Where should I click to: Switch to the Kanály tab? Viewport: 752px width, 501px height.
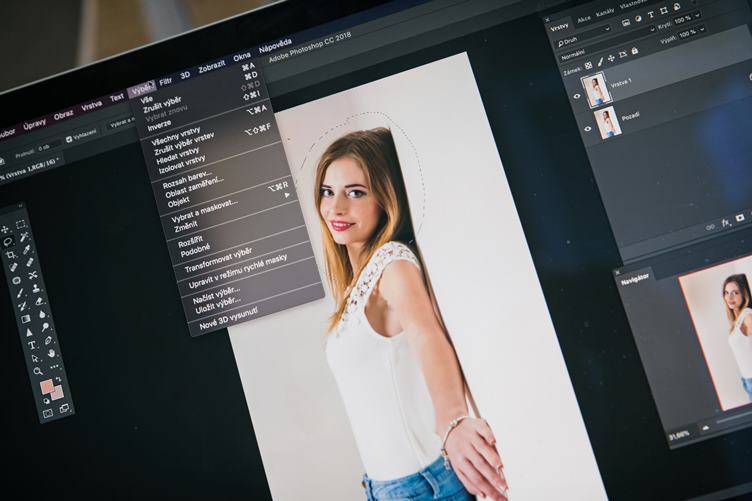pyautogui.click(x=605, y=12)
